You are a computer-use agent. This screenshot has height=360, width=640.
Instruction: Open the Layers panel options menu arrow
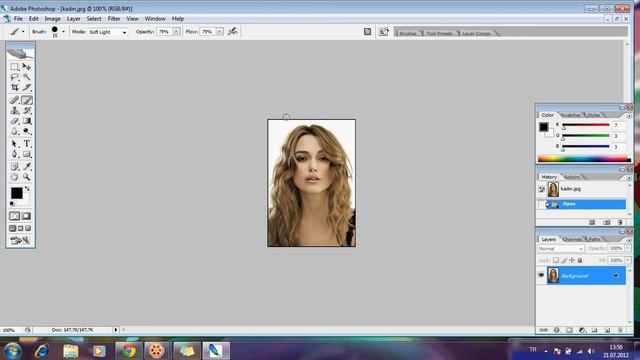coord(629,240)
